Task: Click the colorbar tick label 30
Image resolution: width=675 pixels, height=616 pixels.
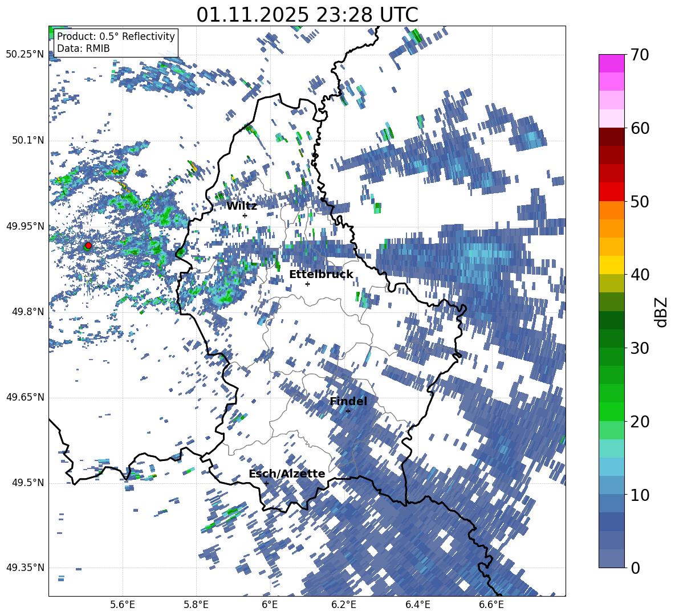Action: coord(639,348)
